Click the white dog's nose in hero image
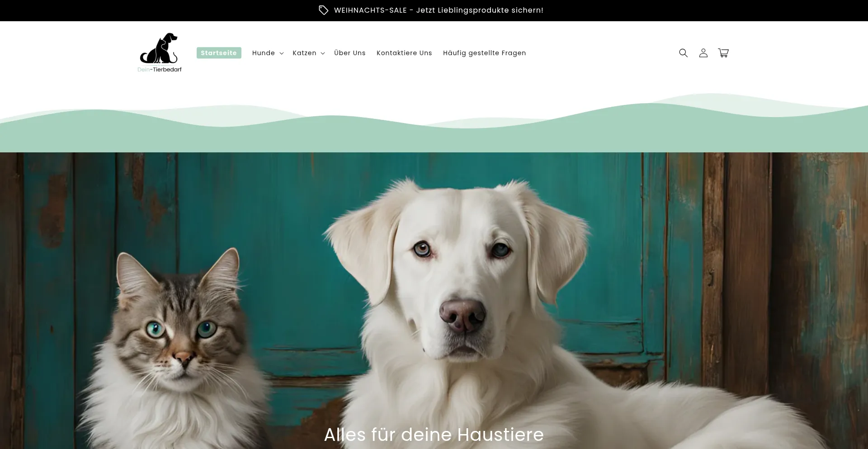Viewport: 868px width, 449px height. pos(462,314)
